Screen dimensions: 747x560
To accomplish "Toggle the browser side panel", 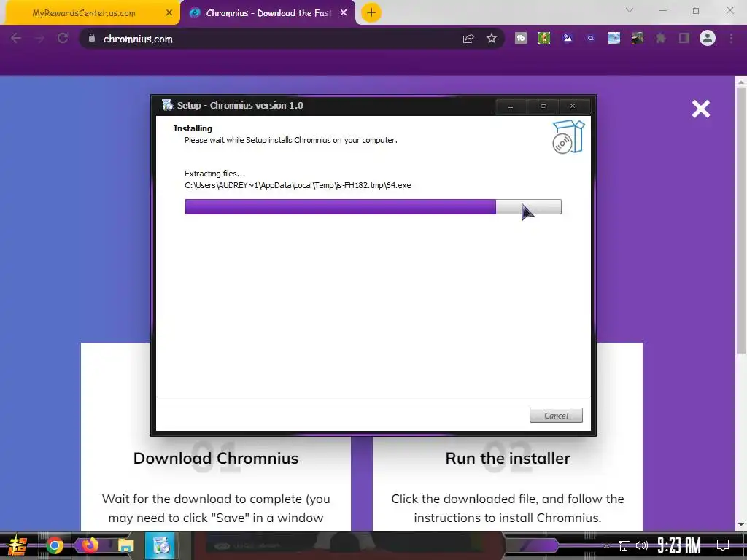I will click(x=684, y=38).
